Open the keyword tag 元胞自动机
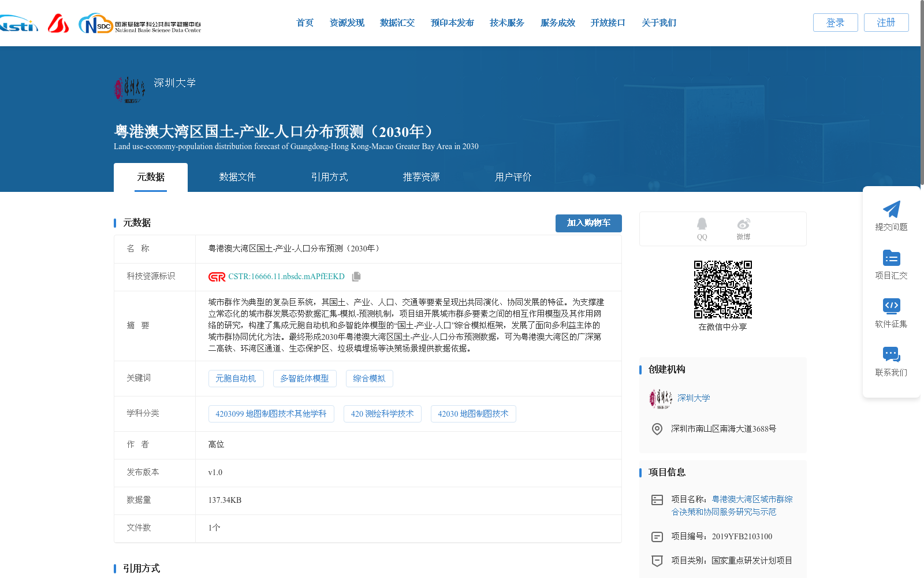The image size is (924, 578). (x=236, y=379)
